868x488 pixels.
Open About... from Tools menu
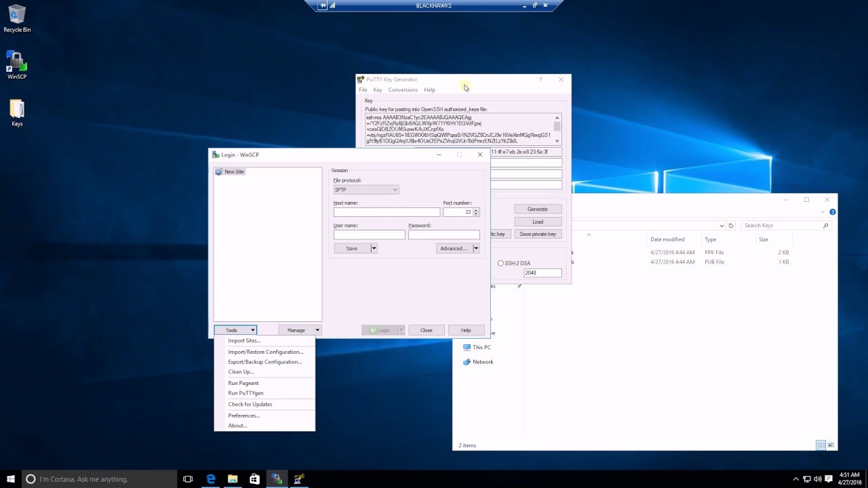click(x=264, y=426)
